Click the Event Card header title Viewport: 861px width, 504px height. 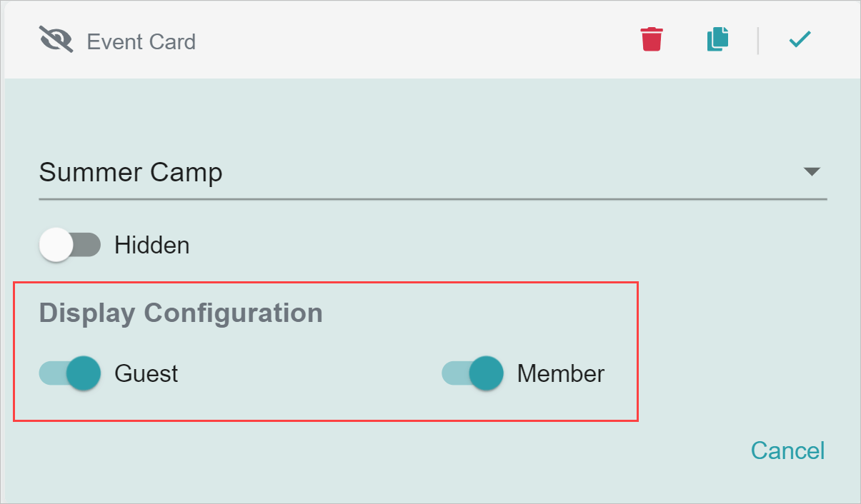pos(141,41)
